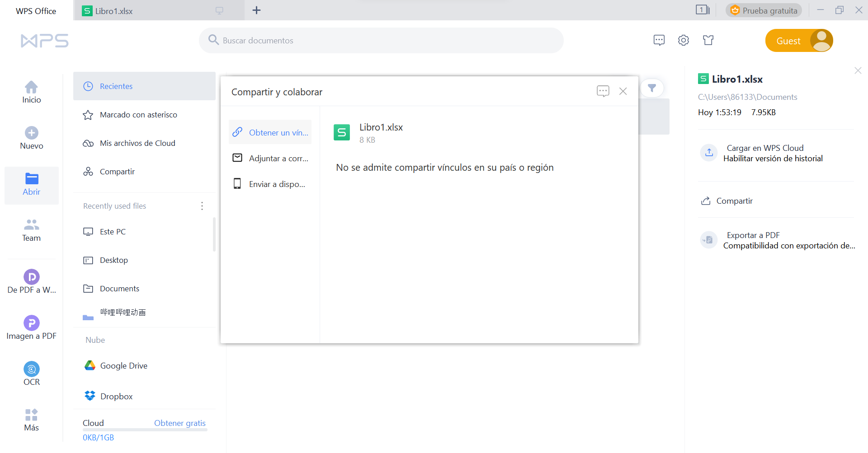The height and width of the screenshot is (453, 868).
Task: Click the Prueba gratuita crown button
Action: pyautogui.click(x=764, y=10)
